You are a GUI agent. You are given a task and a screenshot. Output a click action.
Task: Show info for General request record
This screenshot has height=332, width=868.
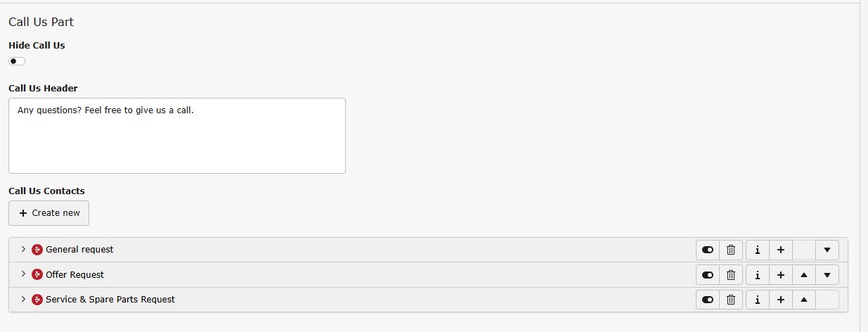tap(757, 250)
